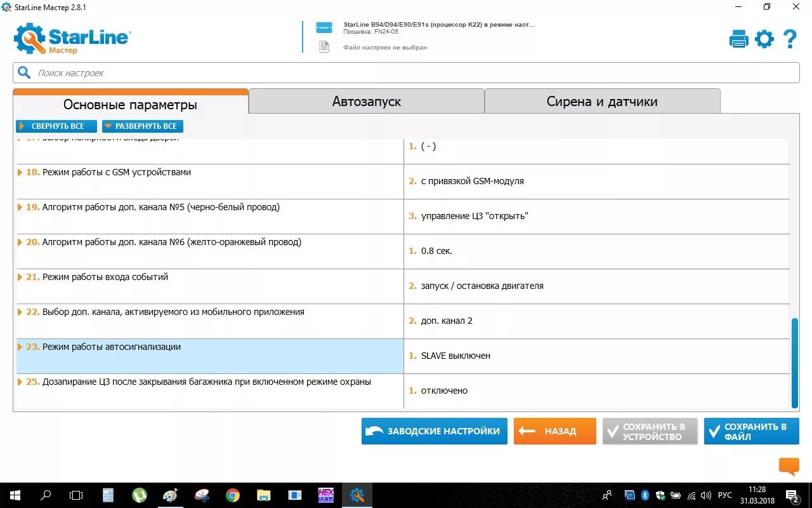This screenshot has width=812, height=508.
Task: Switch to the Основные параметры tab
Action: [x=130, y=103]
